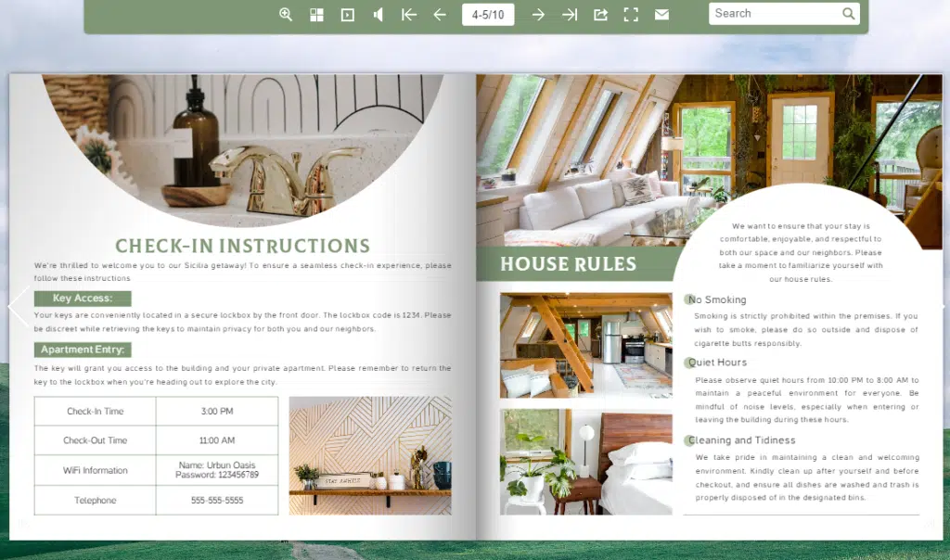Click the CHECK-IN INSTRUCTIONS title
Image resolution: width=950 pixels, height=560 pixels.
pyautogui.click(x=242, y=247)
